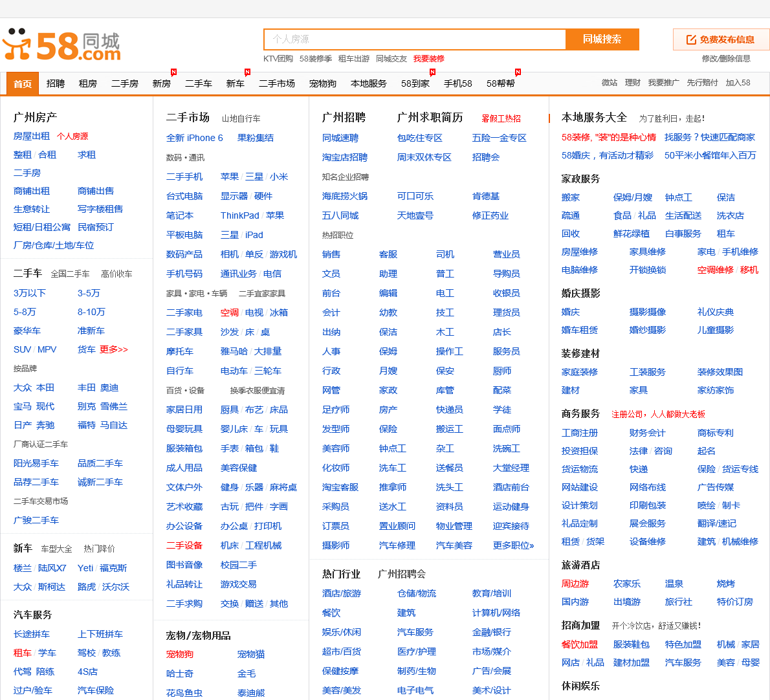The width and height of the screenshot is (770, 700).
Task: Open 厂房/仓库/土地/车位 link
Action: pyautogui.click(x=54, y=245)
